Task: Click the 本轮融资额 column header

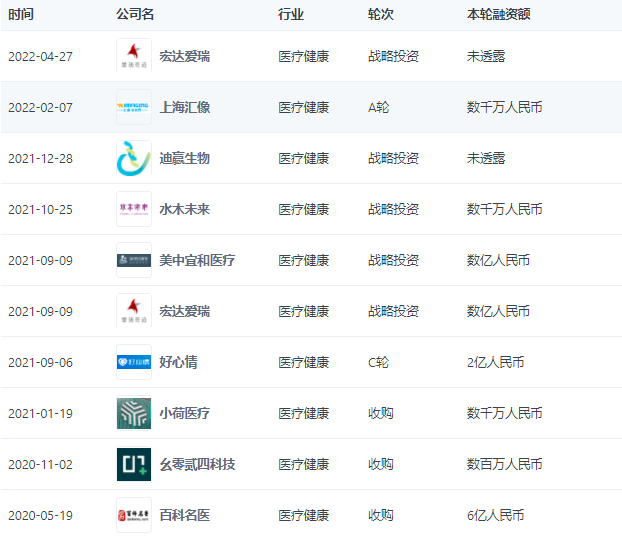Action: (x=499, y=14)
